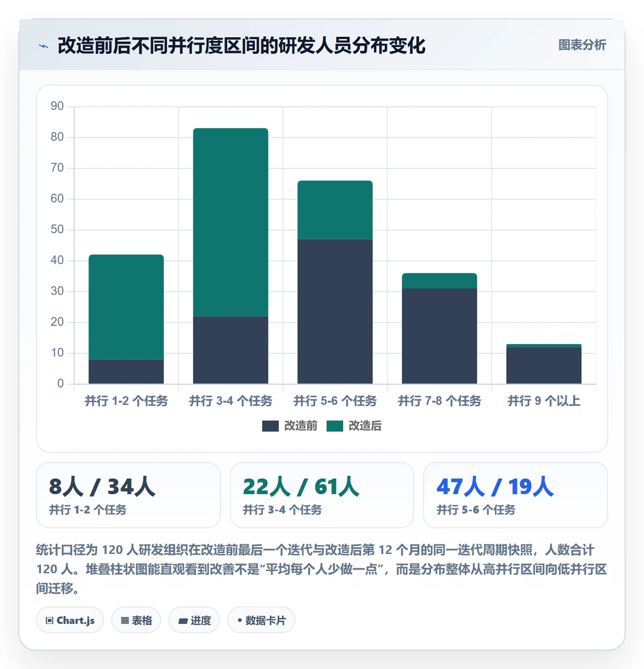The width and height of the screenshot is (644, 669).
Task: Click the green bar segment for 并行 3-4 个任务
Action: click(x=230, y=222)
